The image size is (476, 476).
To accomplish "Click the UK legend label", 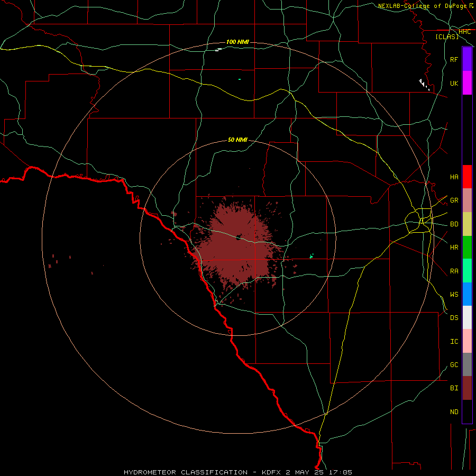I will [x=454, y=83].
